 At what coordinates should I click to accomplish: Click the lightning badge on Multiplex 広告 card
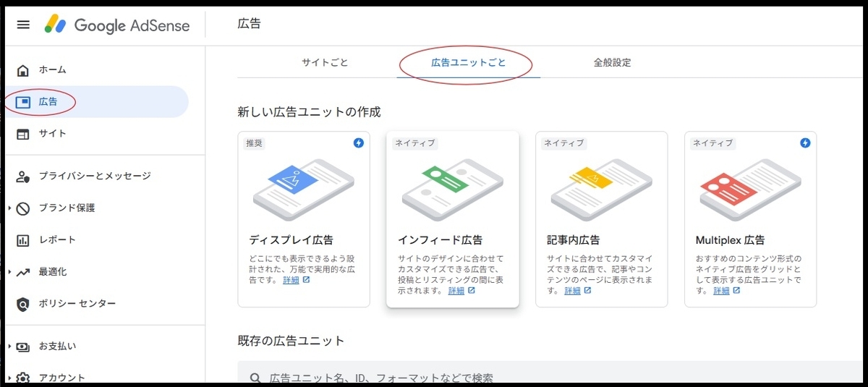coord(806,143)
